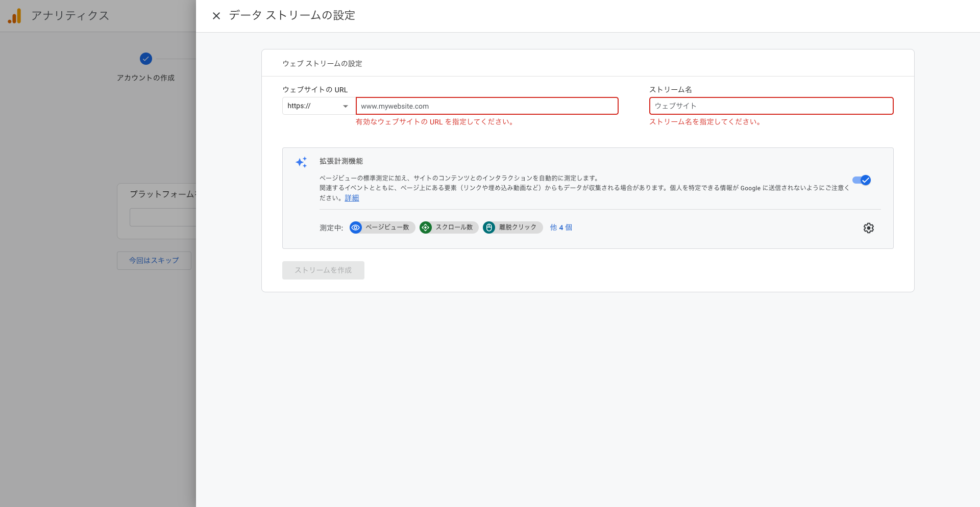Select the スクロール数 measurement chip

click(454, 227)
